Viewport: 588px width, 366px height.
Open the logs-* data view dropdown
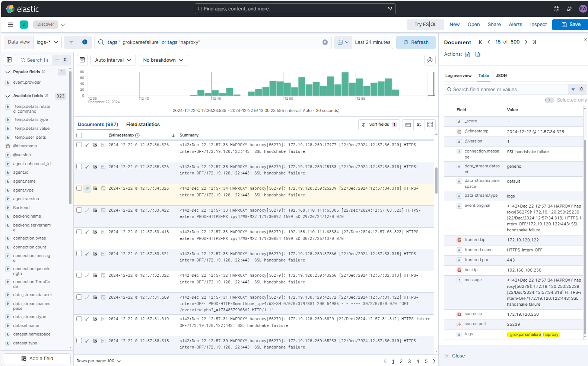[x=48, y=42]
